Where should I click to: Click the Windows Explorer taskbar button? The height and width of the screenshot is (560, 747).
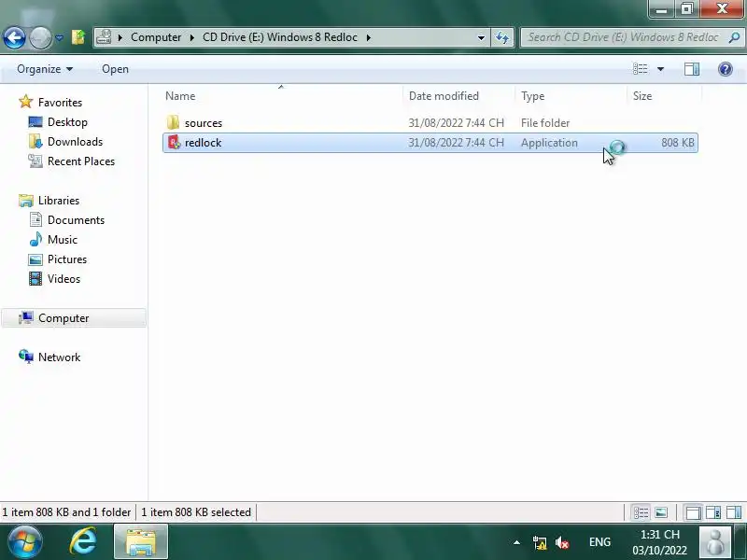pos(141,542)
